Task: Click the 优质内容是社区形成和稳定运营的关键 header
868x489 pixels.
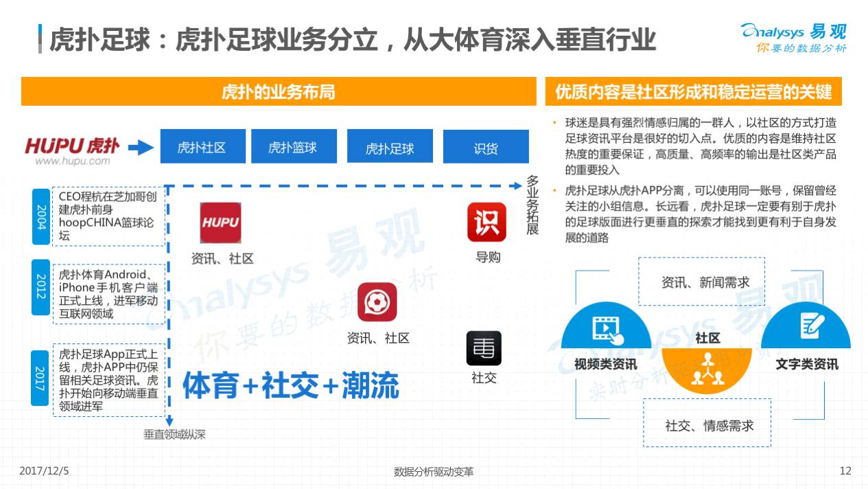Action: [693, 91]
